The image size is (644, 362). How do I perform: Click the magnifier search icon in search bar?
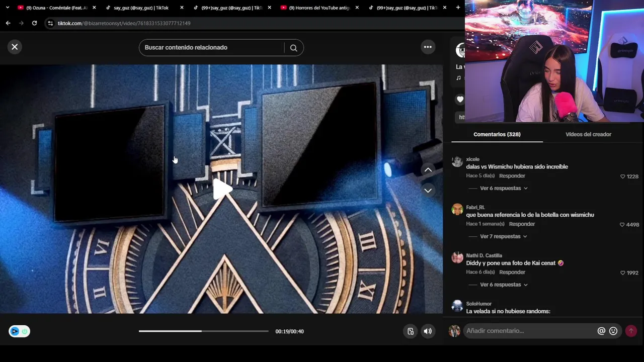tap(294, 48)
